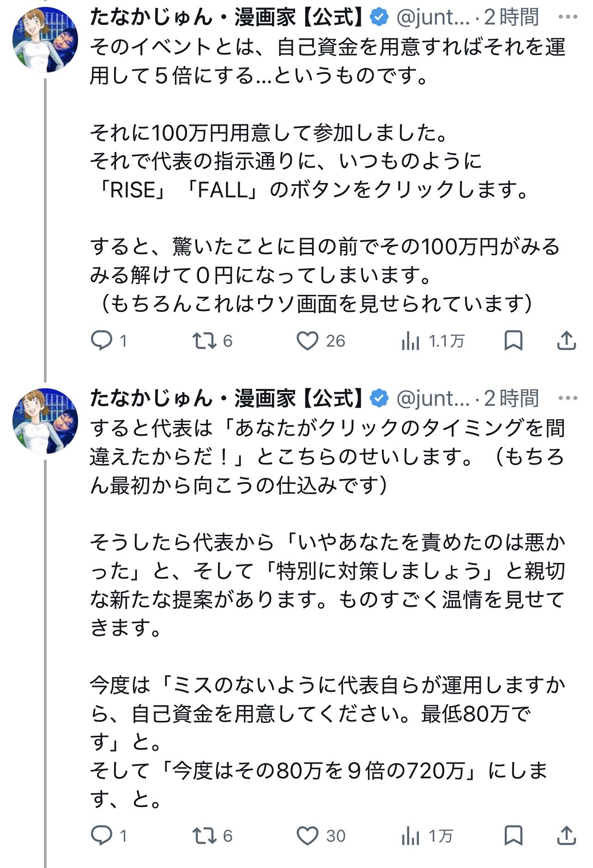The image size is (593, 868).
Task: View analytics of the 1.1万 views tweet
Action: pos(411,341)
